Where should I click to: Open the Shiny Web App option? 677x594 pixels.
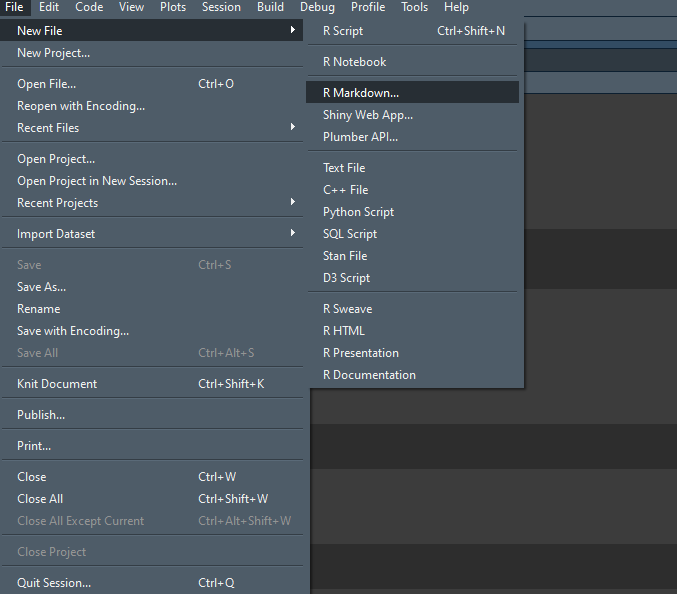pyautogui.click(x=367, y=115)
